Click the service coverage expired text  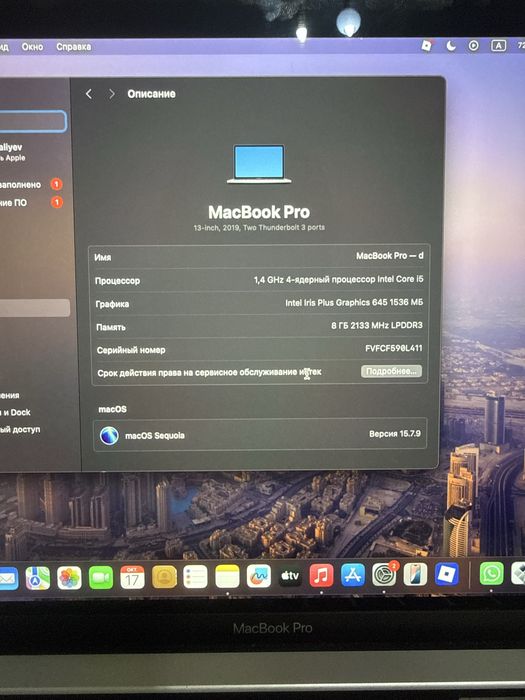pyautogui.click(x=209, y=372)
